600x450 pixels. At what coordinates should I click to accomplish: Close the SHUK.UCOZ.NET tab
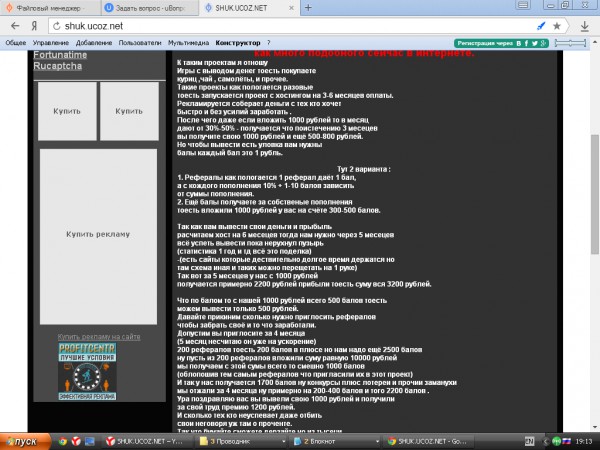pos(291,8)
